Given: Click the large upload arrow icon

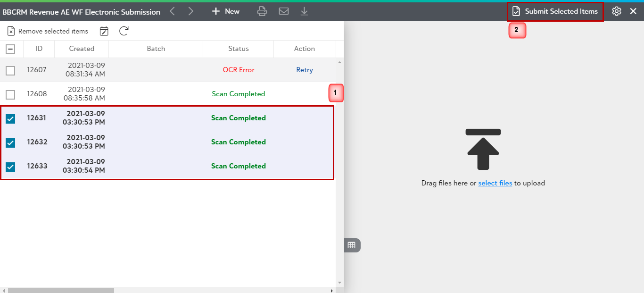Looking at the screenshot, I should point(483,149).
